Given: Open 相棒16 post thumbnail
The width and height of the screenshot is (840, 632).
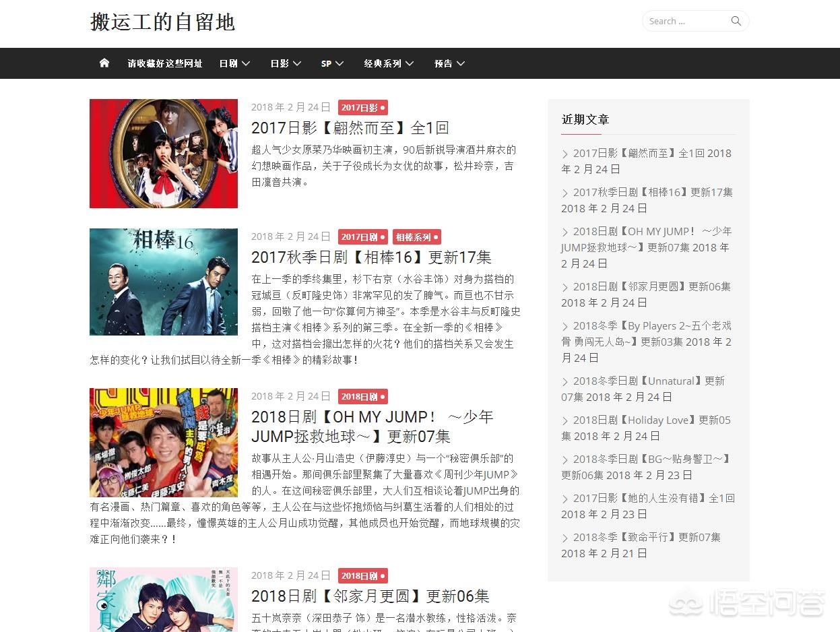Looking at the screenshot, I should click(x=164, y=282).
